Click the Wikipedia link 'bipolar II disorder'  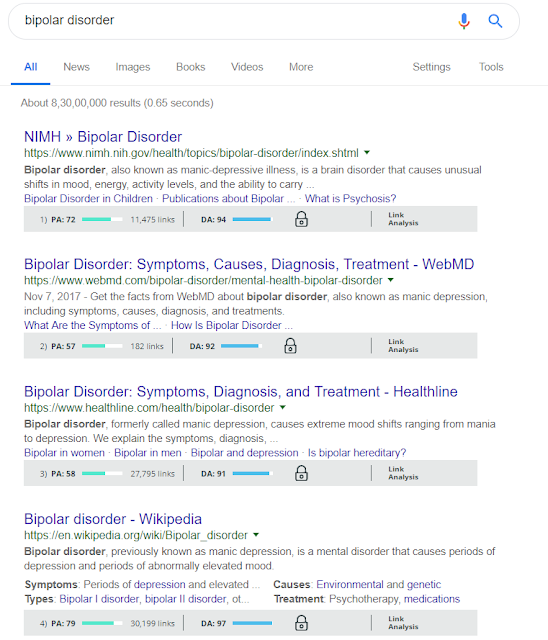click(x=186, y=599)
